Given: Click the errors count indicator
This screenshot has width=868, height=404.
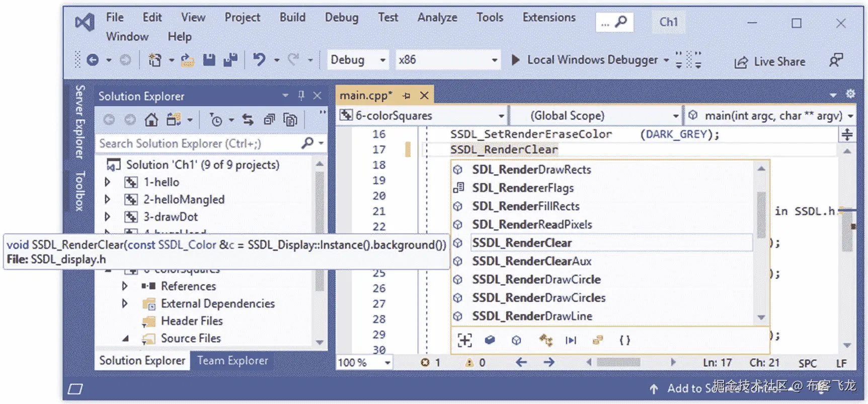Looking at the screenshot, I should pyautogui.click(x=431, y=363).
